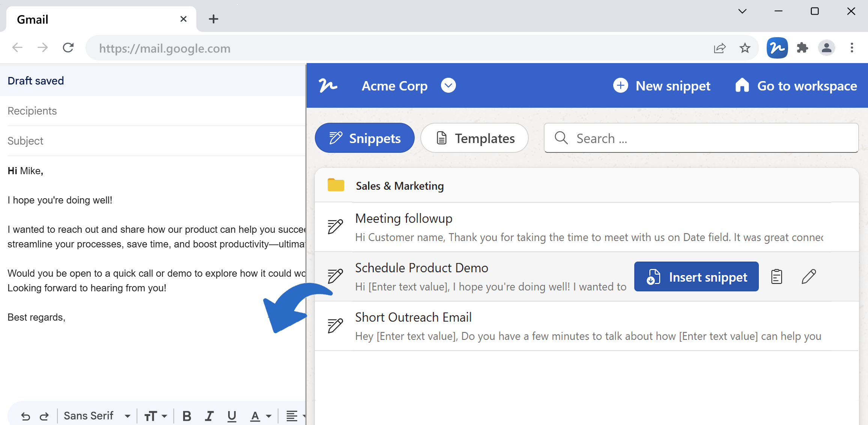Screen dimensions: 868x425
Task: Click the Short Outreach Email snippet icon
Action: pyautogui.click(x=335, y=326)
